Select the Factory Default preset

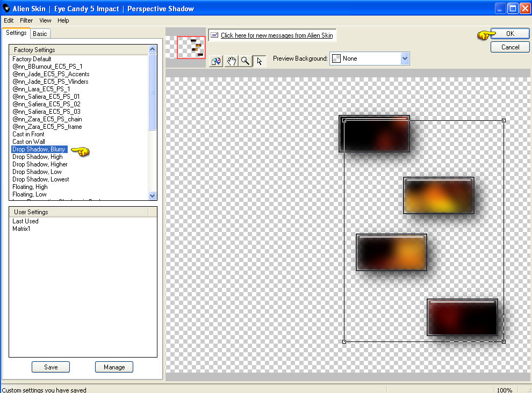pyautogui.click(x=32, y=59)
